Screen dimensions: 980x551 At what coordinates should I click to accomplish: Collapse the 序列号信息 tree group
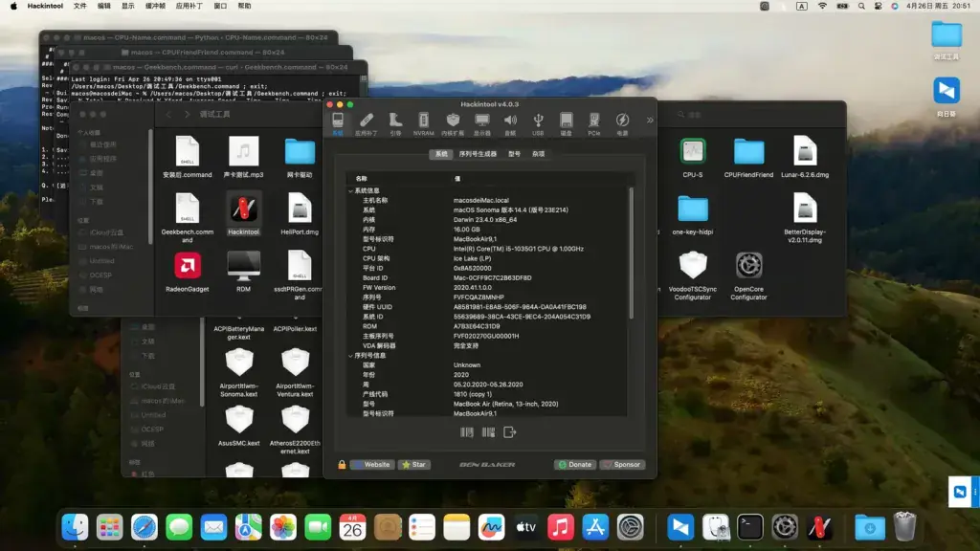pyautogui.click(x=350, y=356)
